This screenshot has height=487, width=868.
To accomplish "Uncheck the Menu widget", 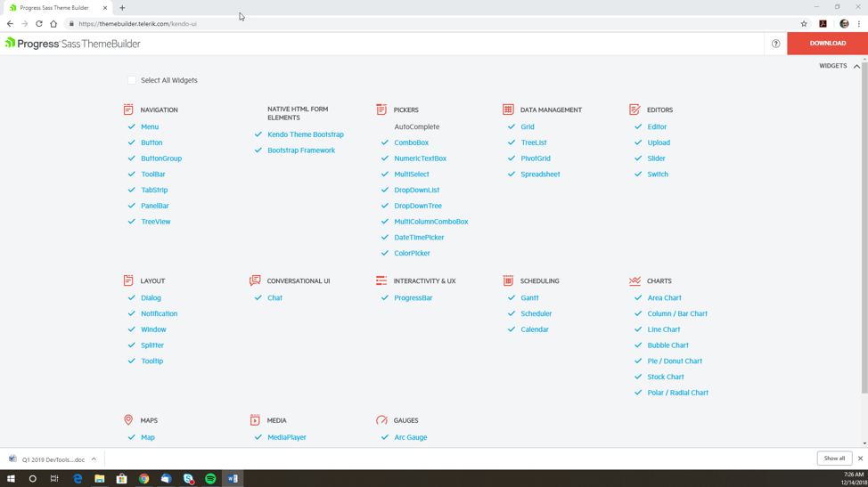I will (131, 126).
